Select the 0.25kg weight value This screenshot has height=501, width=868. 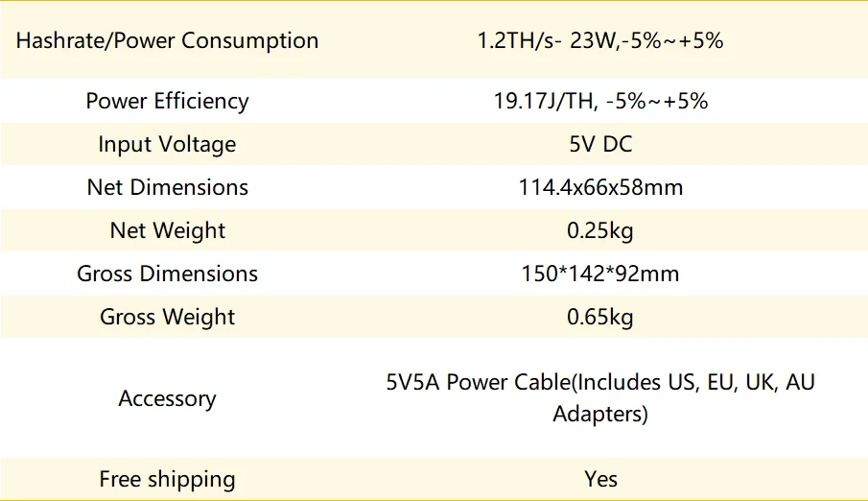point(600,230)
